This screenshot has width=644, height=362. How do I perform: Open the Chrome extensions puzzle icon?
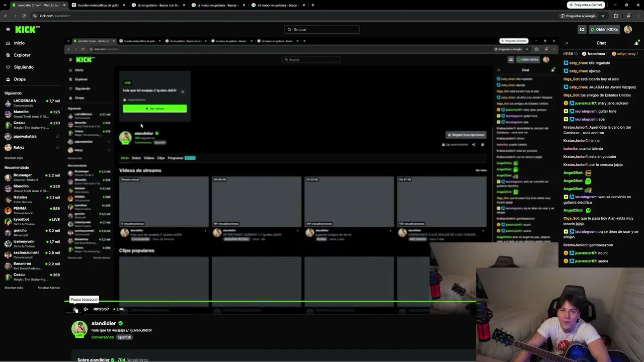(x=615, y=16)
